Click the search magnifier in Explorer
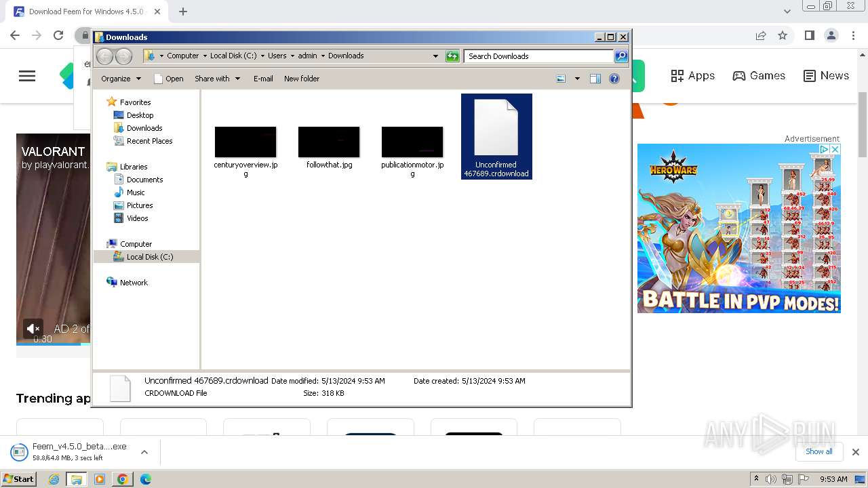 [620, 56]
